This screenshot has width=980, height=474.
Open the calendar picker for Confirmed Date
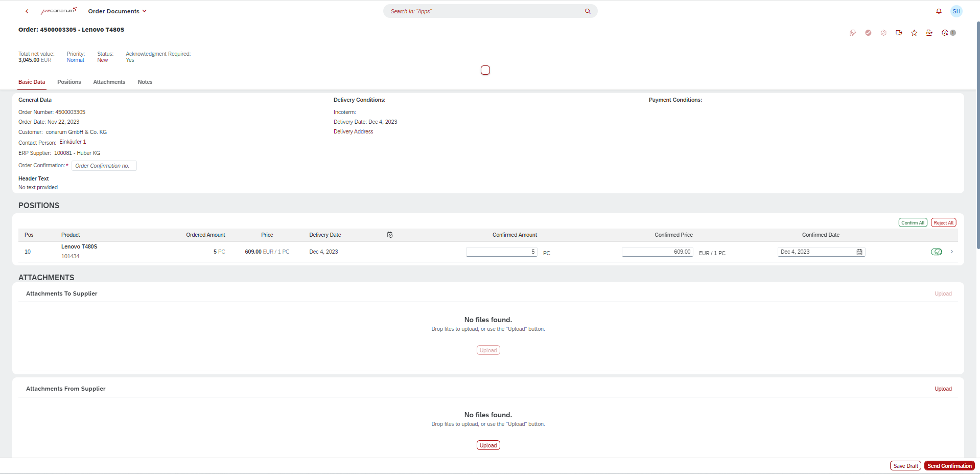859,252
